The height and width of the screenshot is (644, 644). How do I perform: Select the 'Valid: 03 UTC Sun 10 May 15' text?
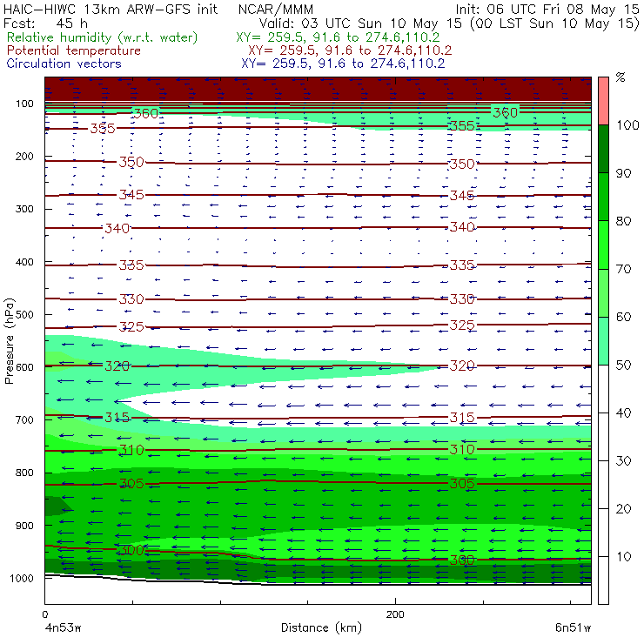[362, 23]
